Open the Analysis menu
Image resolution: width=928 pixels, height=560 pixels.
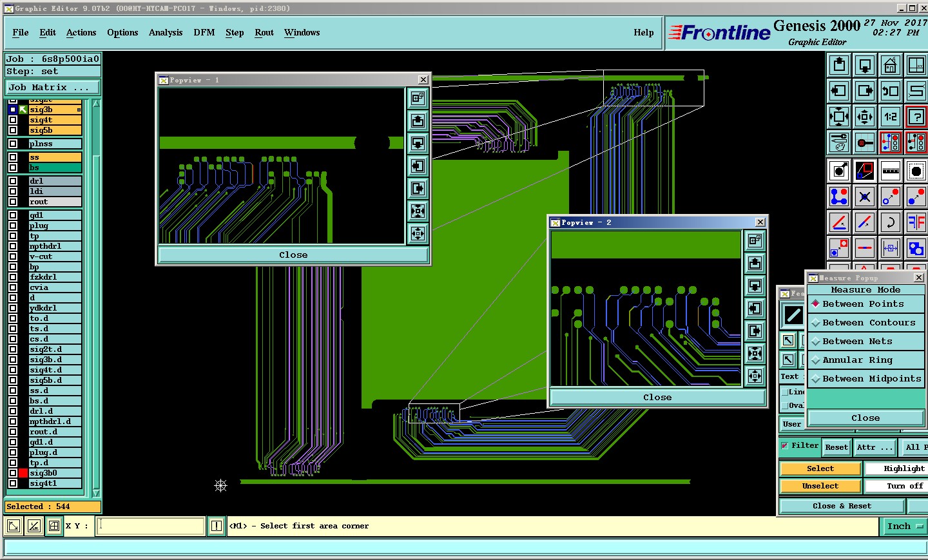tap(166, 33)
